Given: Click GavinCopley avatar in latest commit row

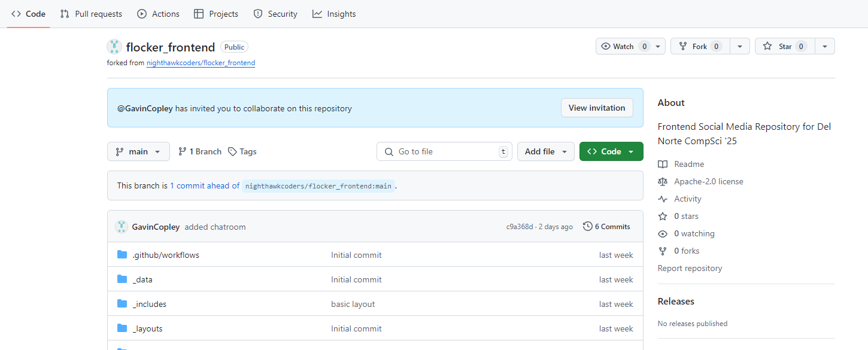Looking at the screenshot, I should (122, 227).
